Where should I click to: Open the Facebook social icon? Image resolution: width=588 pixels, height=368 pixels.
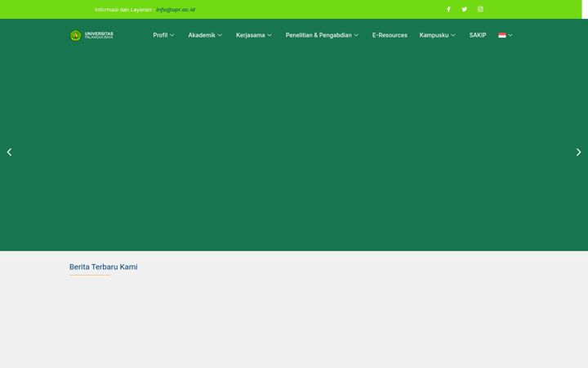click(448, 9)
